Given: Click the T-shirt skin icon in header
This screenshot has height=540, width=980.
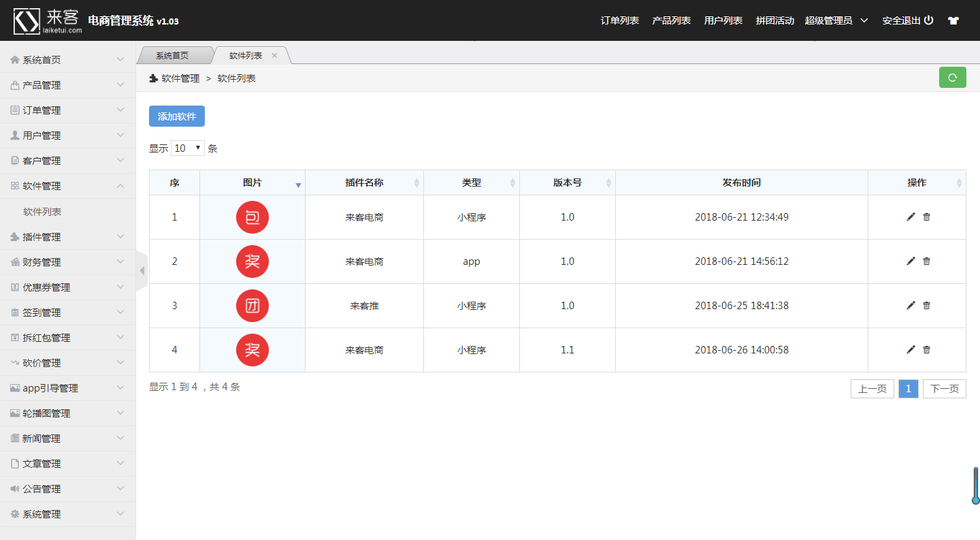Looking at the screenshot, I should click(x=953, y=20).
